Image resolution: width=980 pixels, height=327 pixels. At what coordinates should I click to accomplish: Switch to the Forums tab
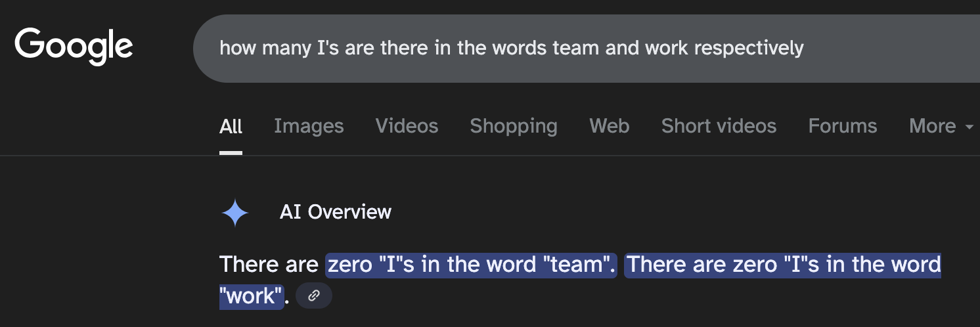pyautogui.click(x=843, y=125)
